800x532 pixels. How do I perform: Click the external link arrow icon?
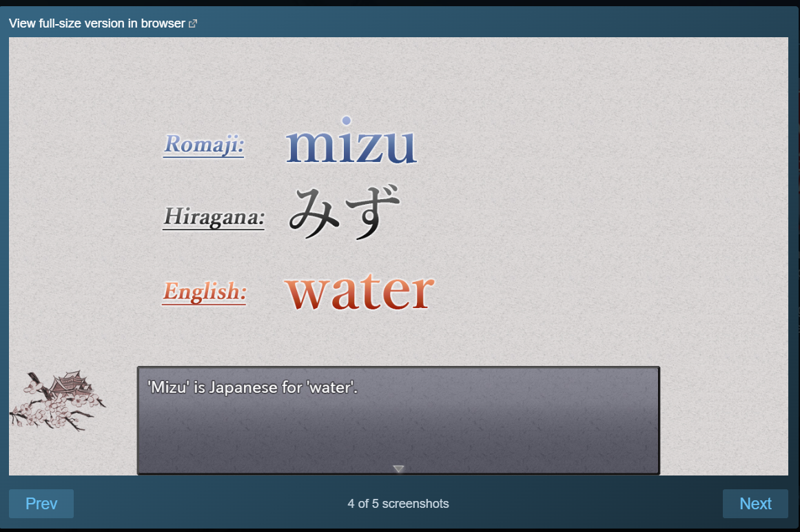coord(193,23)
